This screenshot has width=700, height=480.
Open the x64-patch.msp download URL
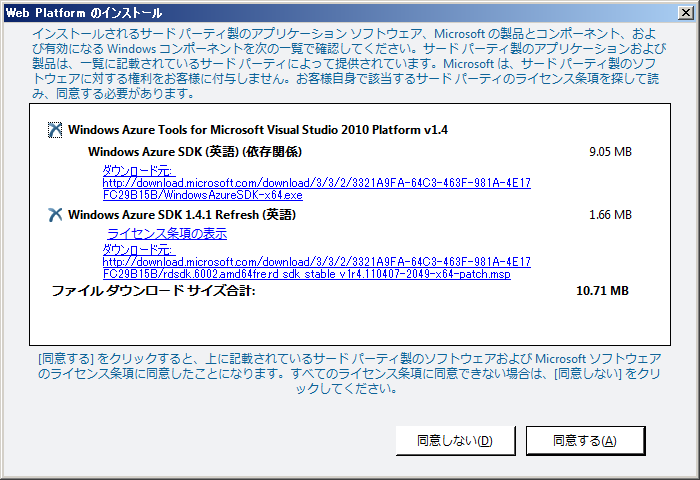pyautogui.click(x=316, y=268)
